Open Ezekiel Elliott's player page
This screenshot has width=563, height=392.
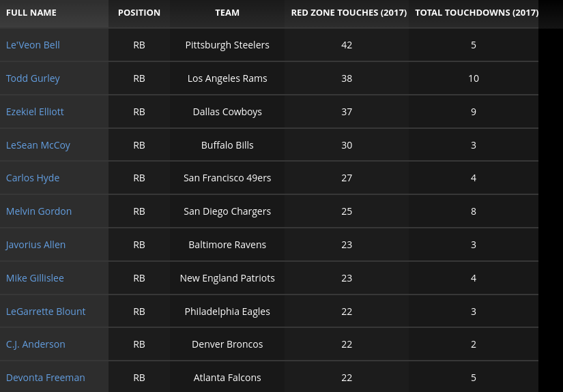[35, 112]
